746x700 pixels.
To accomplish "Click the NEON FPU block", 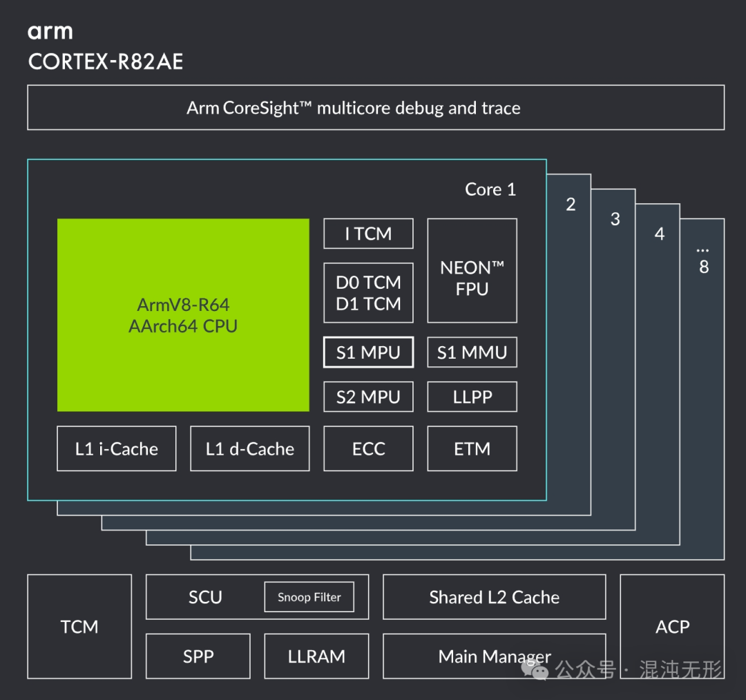I will pos(472,271).
